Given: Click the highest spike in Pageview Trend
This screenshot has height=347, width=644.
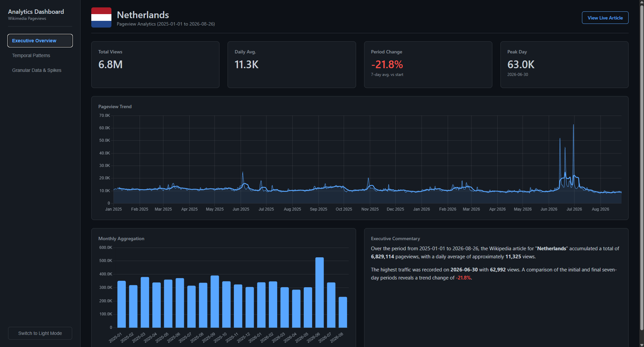Looking at the screenshot, I should coord(573,126).
